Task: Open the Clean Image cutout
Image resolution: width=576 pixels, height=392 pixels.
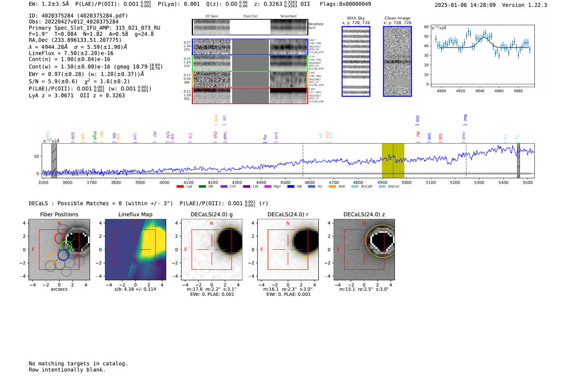Action: coord(397,61)
